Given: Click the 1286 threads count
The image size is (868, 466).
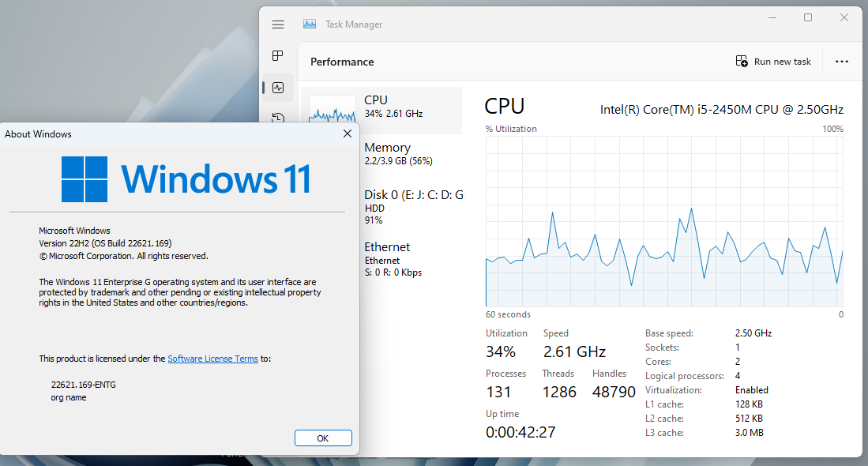Looking at the screenshot, I should coord(559,393).
